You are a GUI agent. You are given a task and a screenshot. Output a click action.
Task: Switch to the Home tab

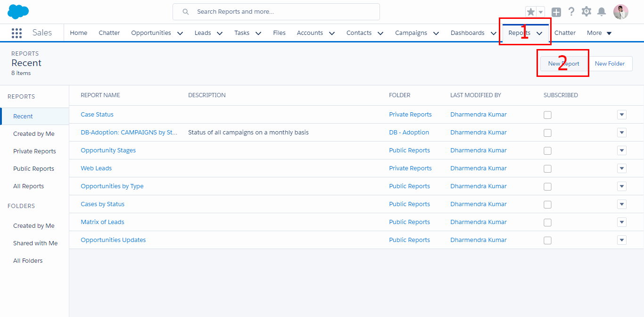(79, 33)
